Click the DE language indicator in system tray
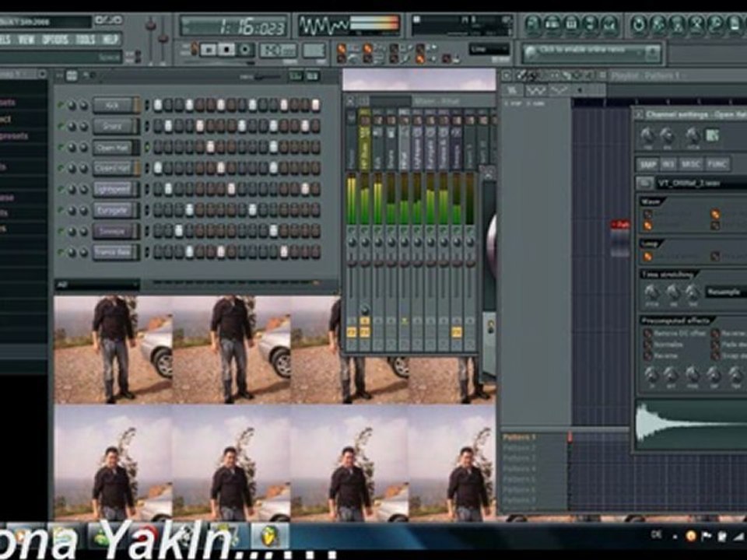The height and width of the screenshot is (560, 747). [x=657, y=536]
